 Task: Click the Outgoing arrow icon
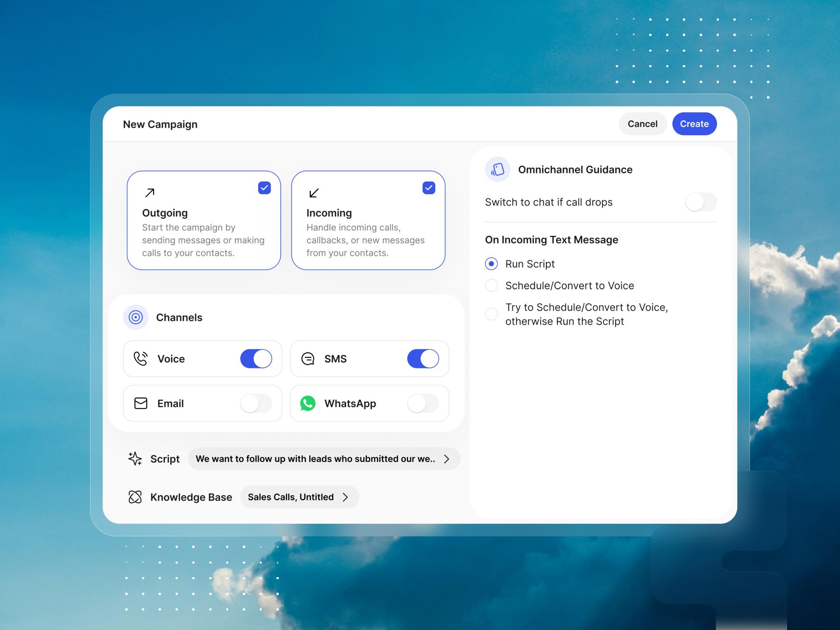150,192
